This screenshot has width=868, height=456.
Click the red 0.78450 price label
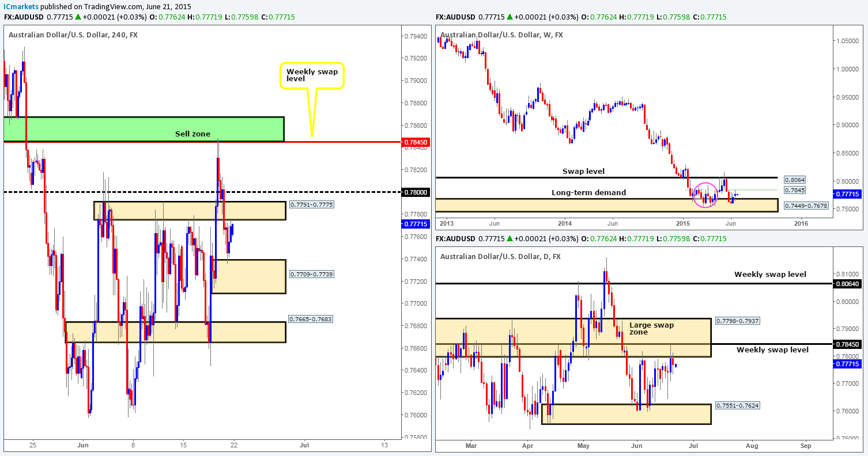click(416, 142)
